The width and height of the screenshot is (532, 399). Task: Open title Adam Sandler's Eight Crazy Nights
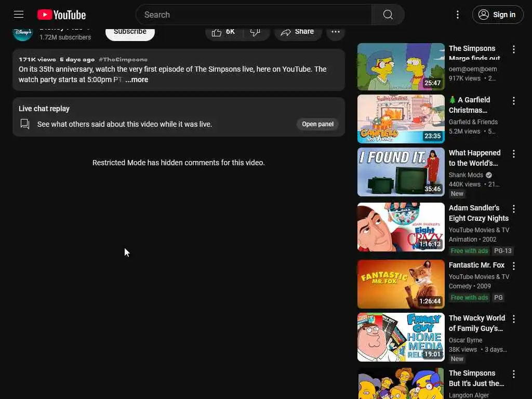point(478,213)
